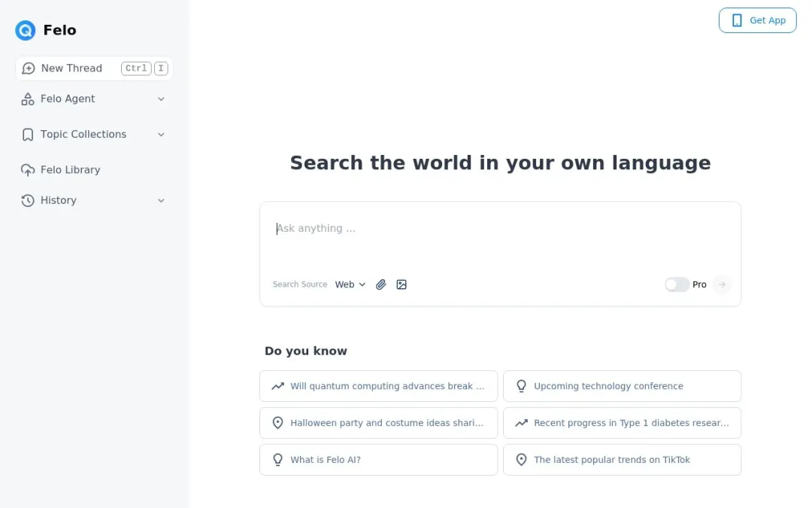812x508 pixels.
Task: Select Felo Agent in the sidebar
Action: [x=94, y=99]
